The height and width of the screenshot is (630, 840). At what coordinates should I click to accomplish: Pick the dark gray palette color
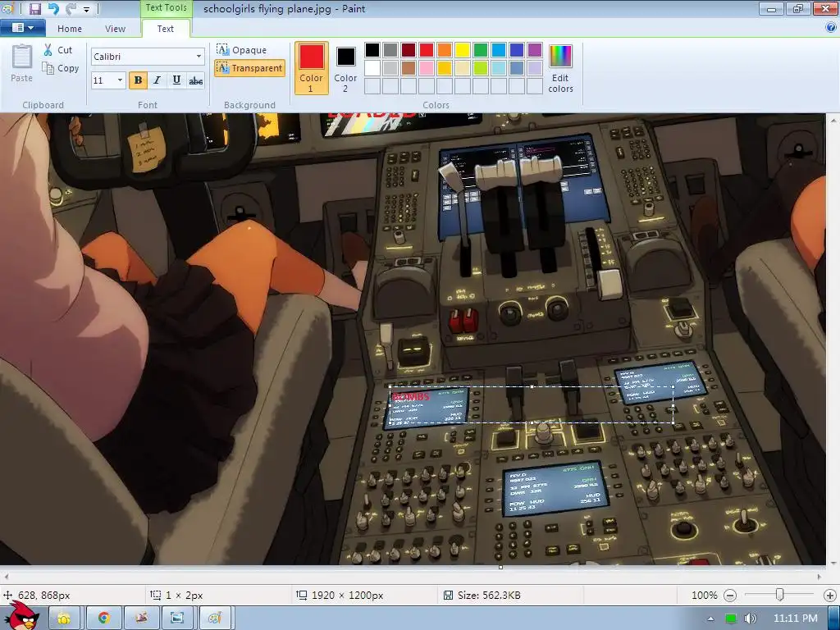point(390,50)
